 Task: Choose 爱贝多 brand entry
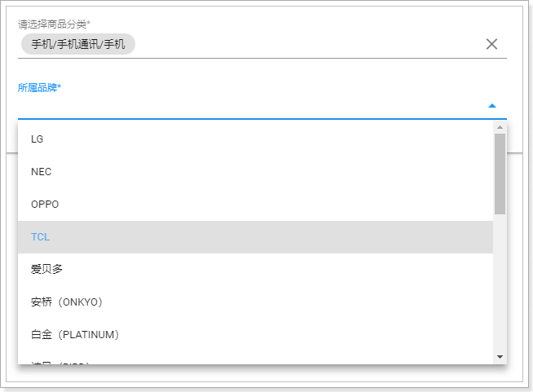[47, 270]
